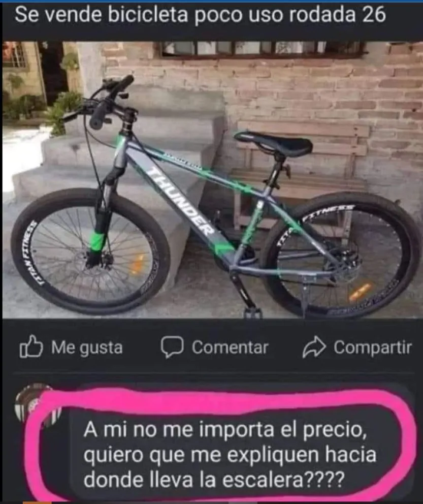
Task: Select the Comentar text label
Action: click(x=230, y=347)
